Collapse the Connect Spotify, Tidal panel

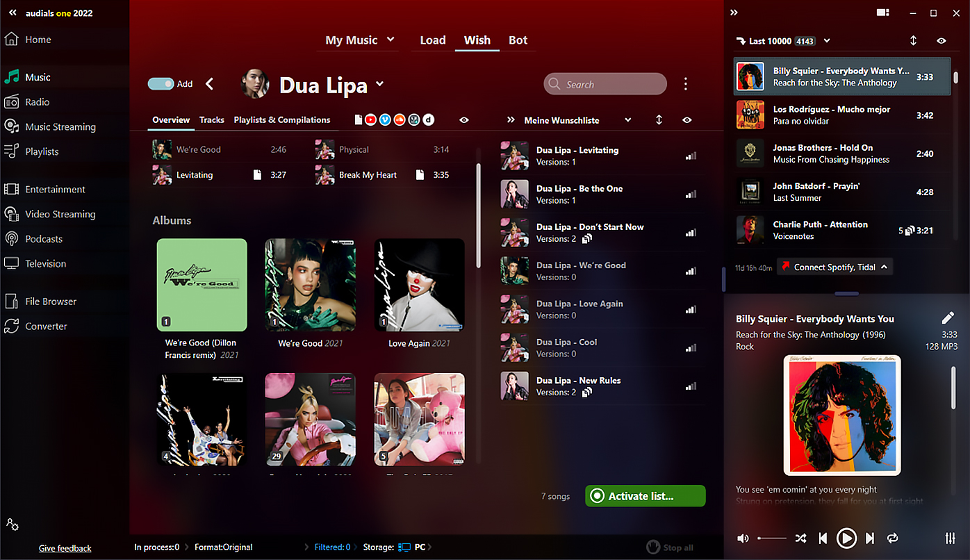[883, 266]
